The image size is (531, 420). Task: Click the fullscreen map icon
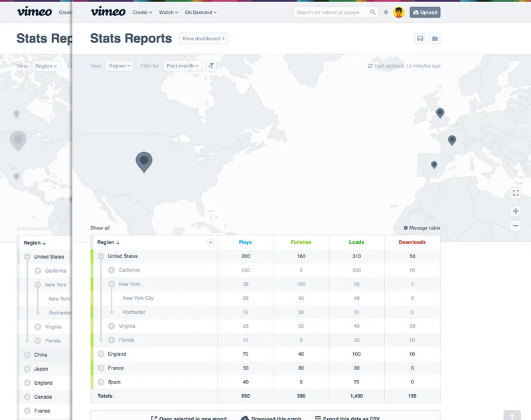tap(516, 193)
